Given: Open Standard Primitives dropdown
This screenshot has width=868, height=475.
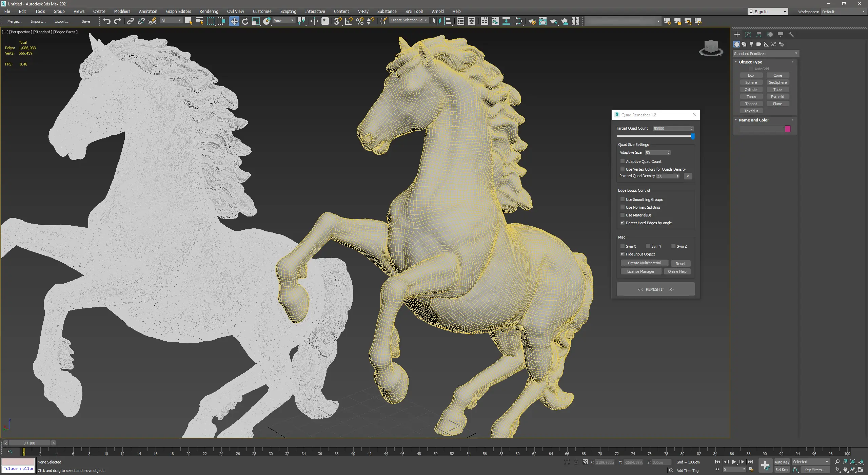Looking at the screenshot, I should pos(766,53).
